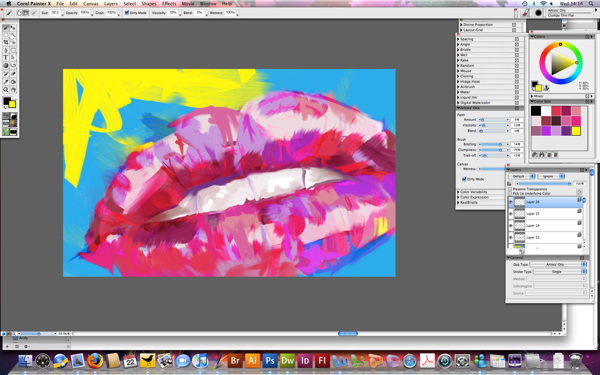Launch InDesign from the dock
The image size is (600, 375).
click(x=305, y=360)
